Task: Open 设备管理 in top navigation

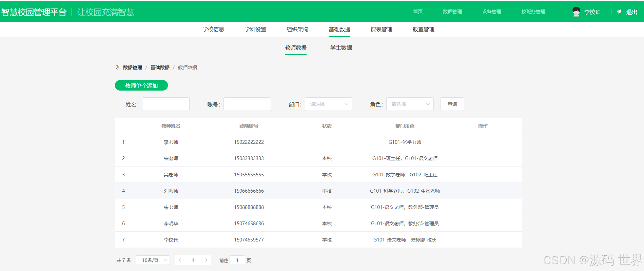Action: tap(492, 12)
